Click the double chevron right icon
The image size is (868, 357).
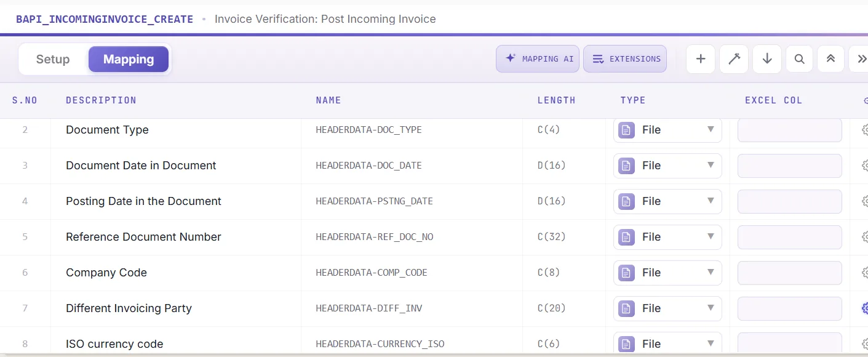(x=860, y=59)
